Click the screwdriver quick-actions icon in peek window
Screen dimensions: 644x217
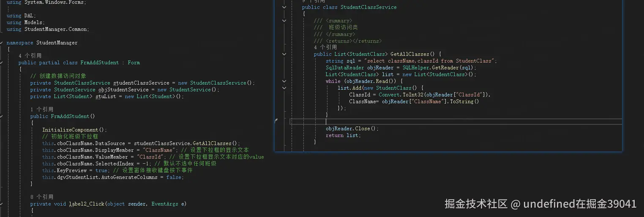point(276,121)
